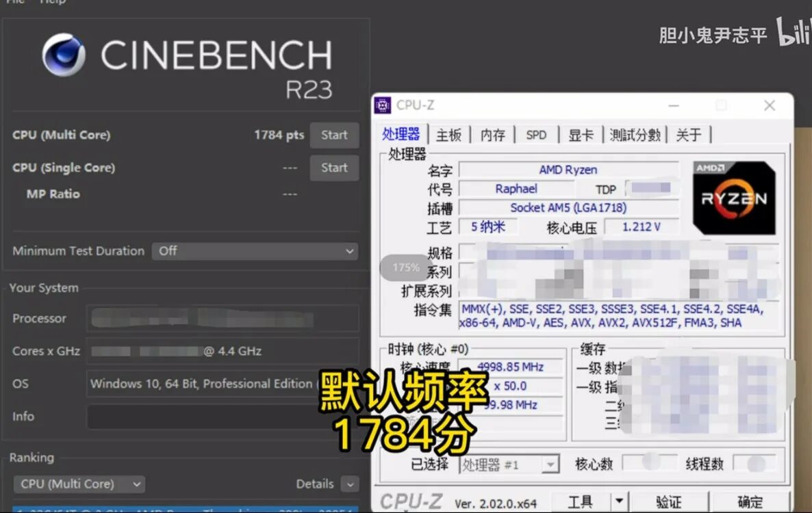This screenshot has width=812, height=513.
Task: Switch to the SPD tab in CPU-Z
Action: (x=536, y=135)
